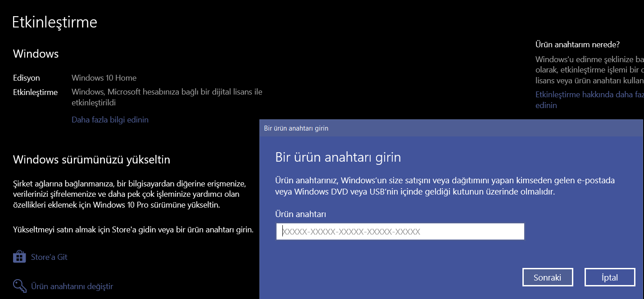The height and width of the screenshot is (299, 644).
Task: Click the key icon for product key
Action: tap(19, 286)
